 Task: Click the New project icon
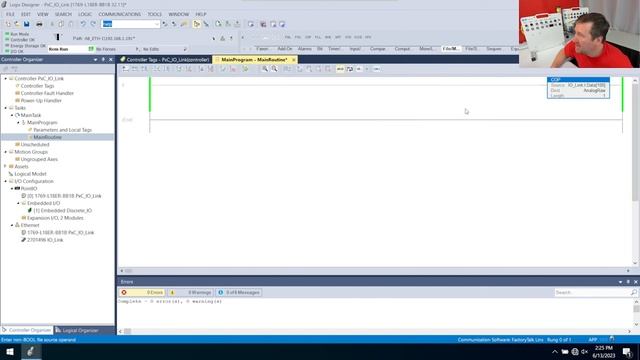[8, 24]
